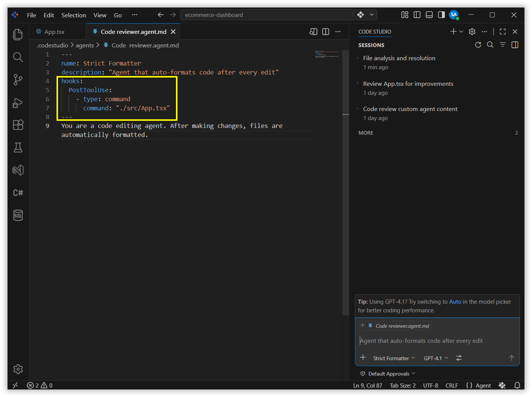532x397 pixels.
Task: Open the Testing flask view
Action: [18, 148]
